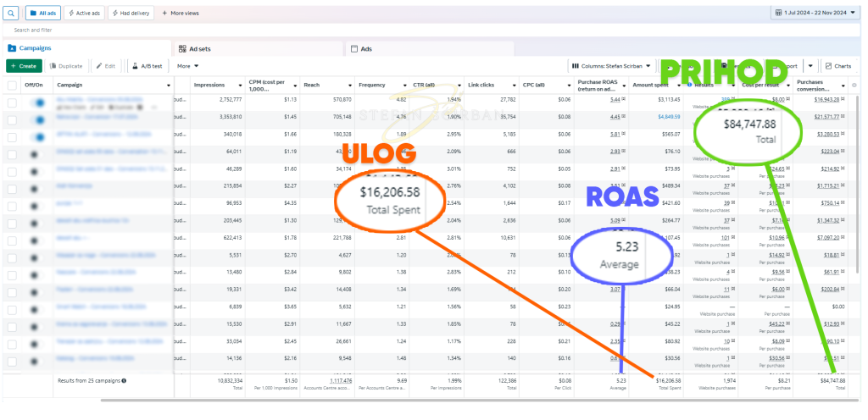The width and height of the screenshot is (868, 420).
Task: Click the Search and filter field
Action: [x=170, y=30]
